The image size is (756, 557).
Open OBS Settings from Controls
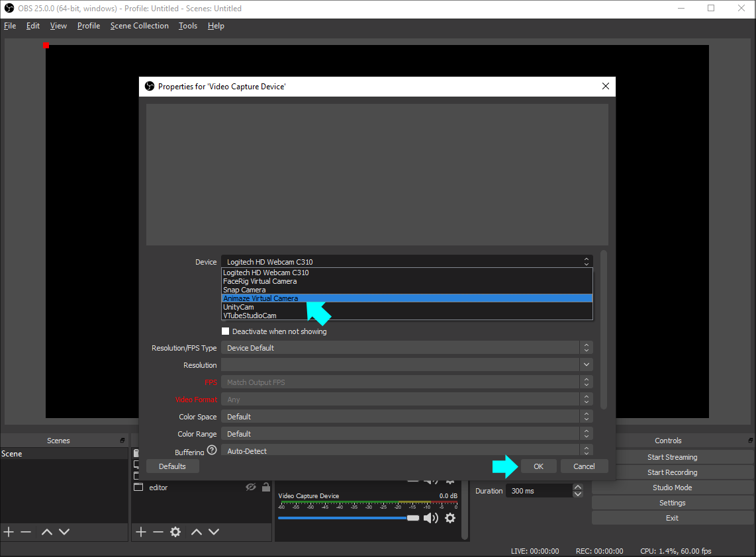672,503
